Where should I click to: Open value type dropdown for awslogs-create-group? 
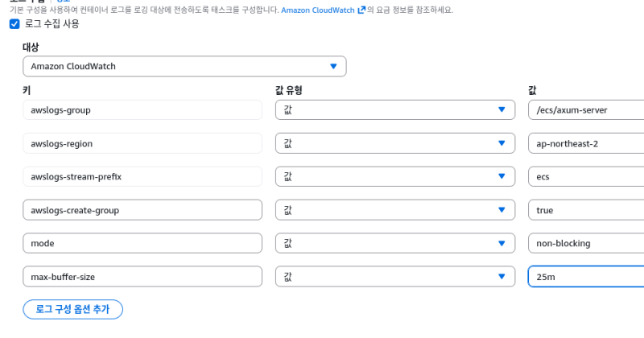[394, 210]
